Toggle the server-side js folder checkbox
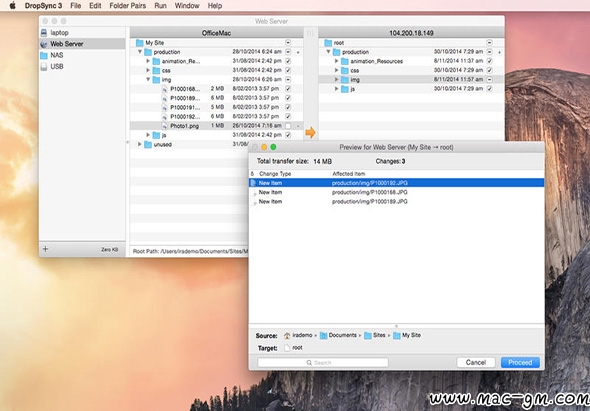Image resolution: width=590 pixels, height=411 pixels. tap(490, 89)
